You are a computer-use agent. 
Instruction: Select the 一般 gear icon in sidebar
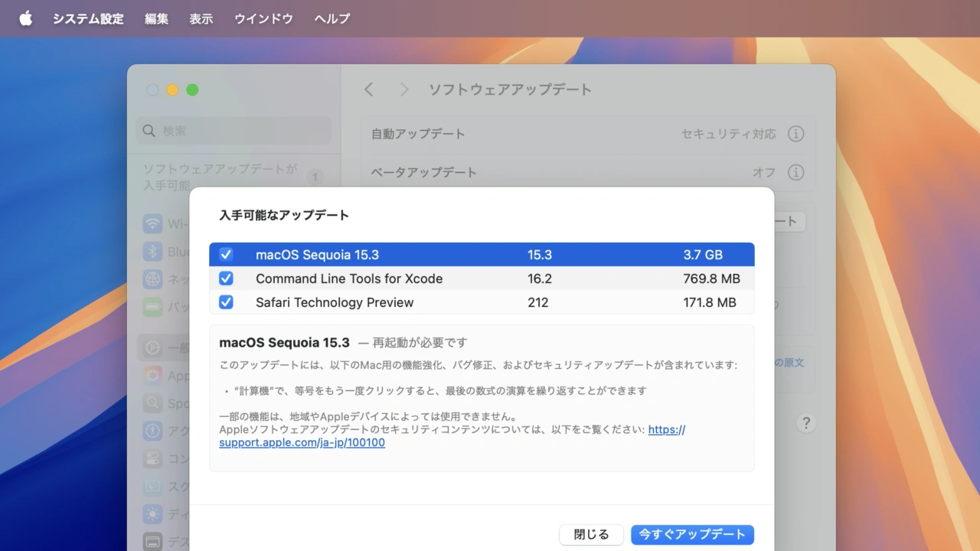152,348
